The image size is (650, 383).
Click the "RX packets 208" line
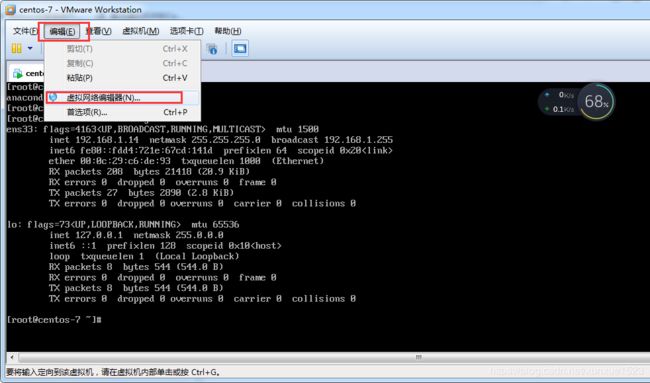click(x=150, y=172)
